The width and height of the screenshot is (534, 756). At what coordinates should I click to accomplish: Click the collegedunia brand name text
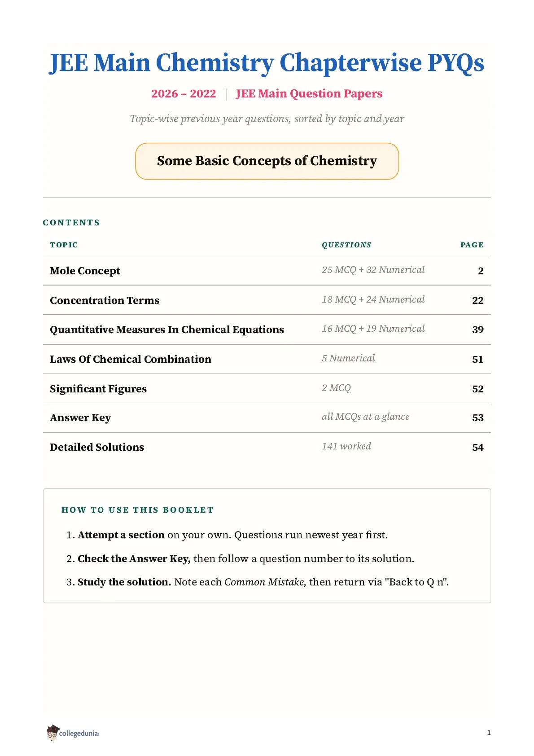79,733
